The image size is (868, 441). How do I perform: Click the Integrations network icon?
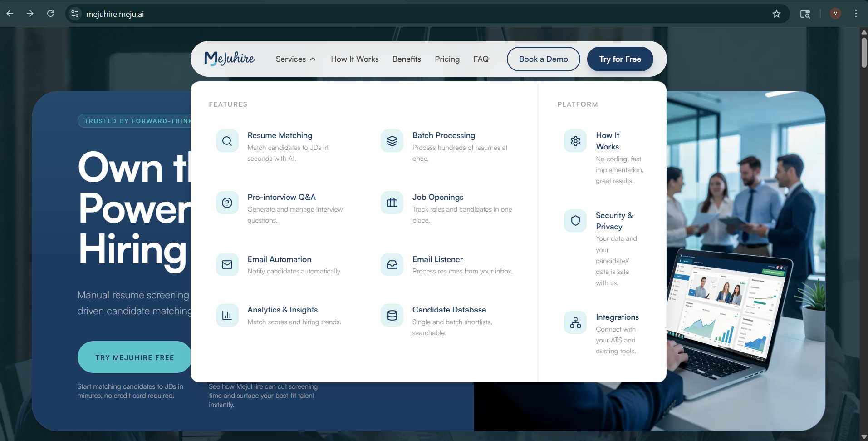[x=575, y=322]
